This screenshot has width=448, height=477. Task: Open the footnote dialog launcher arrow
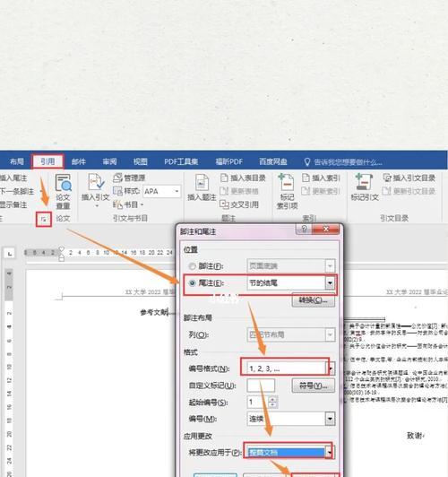44,219
